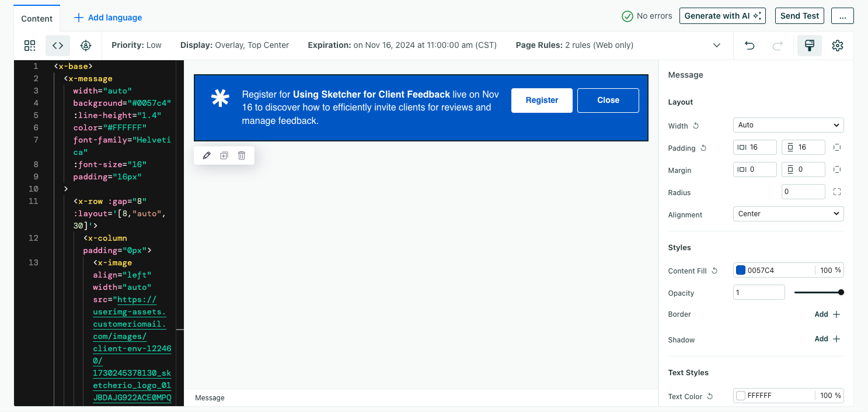Click the Content Fill blue color swatch
868x412 pixels.
[x=741, y=270]
